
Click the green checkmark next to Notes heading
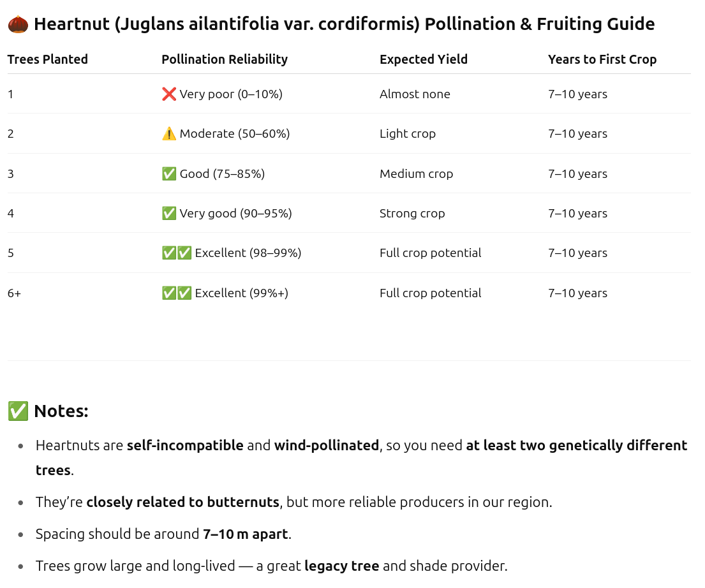click(18, 411)
